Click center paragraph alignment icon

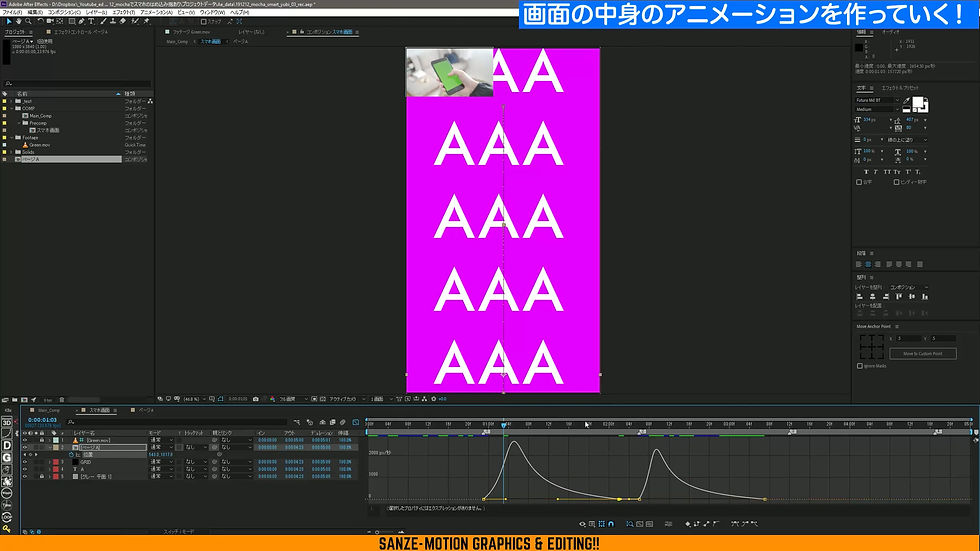coord(868,264)
